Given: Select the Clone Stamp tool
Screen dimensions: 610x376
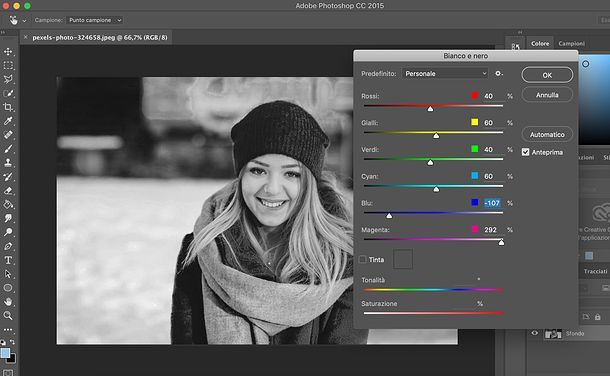Looking at the screenshot, I should (8, 163).
